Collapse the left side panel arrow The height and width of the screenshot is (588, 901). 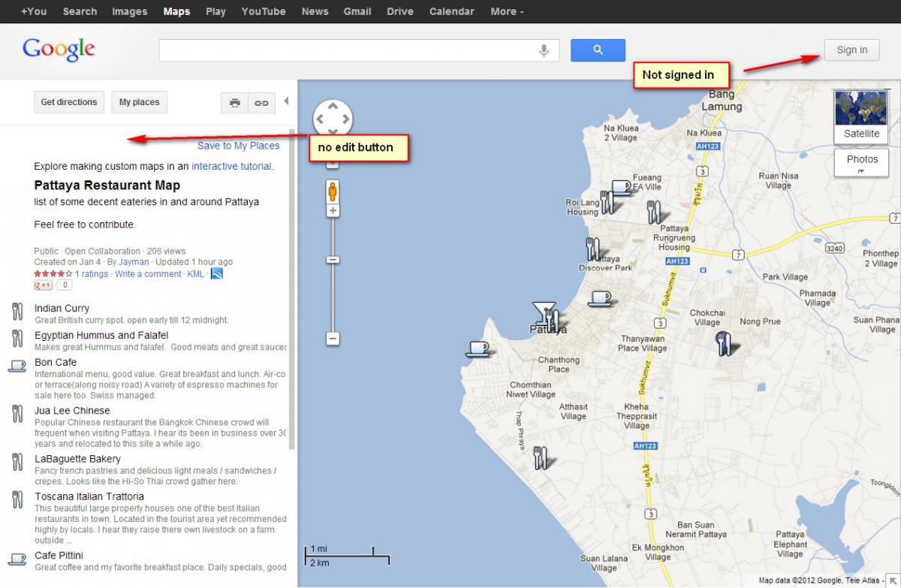(x=286, y=102)
